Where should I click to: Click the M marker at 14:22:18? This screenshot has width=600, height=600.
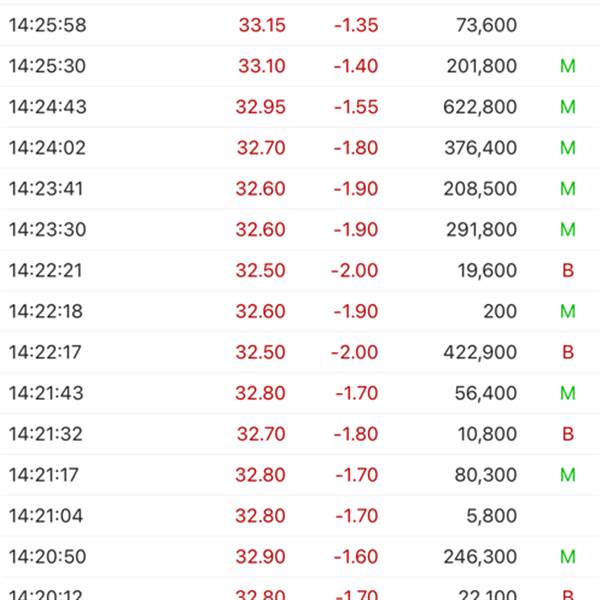(x=567, y=311)
